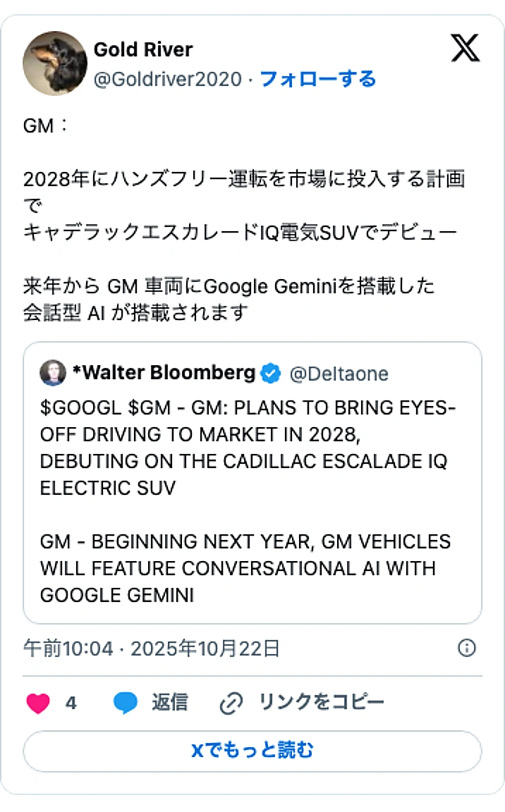Screen dimensions: 505x812
Task: Click the reply speech bubble icon
Action: [126, 703]
